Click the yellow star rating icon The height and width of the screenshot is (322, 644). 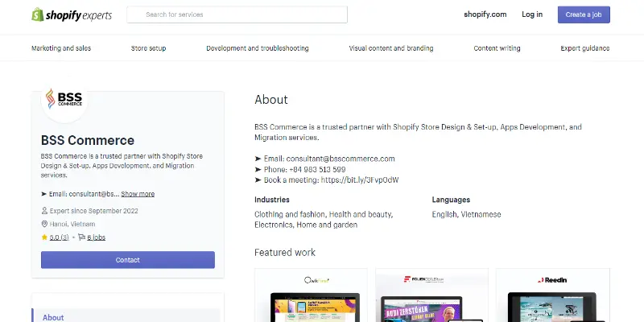pos(44,237)
